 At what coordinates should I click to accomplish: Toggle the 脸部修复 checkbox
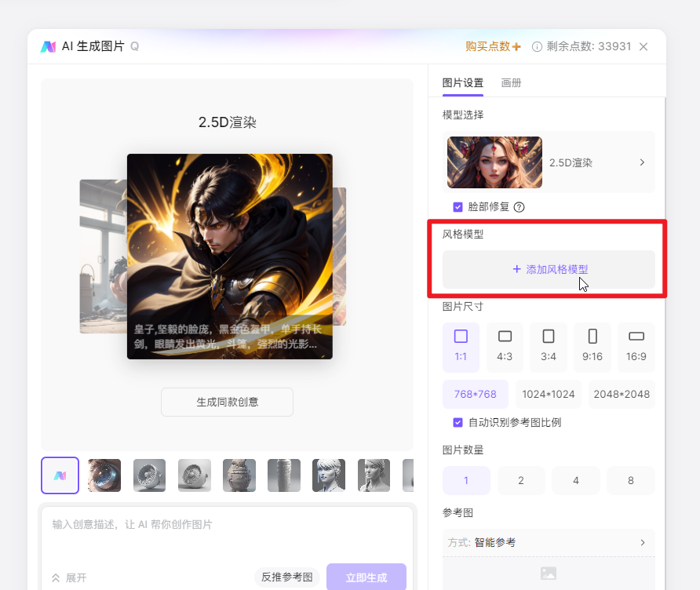pyautogui.click(x=458, y=207)
